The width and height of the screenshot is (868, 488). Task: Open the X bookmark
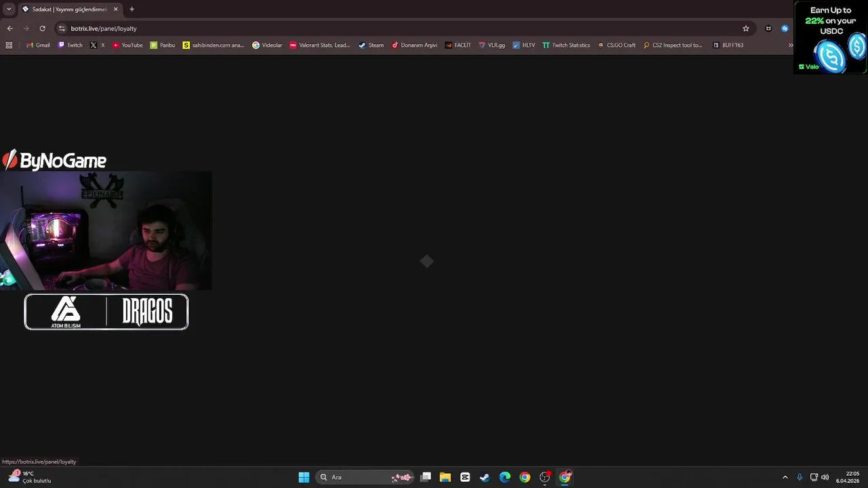click(98, 45)
